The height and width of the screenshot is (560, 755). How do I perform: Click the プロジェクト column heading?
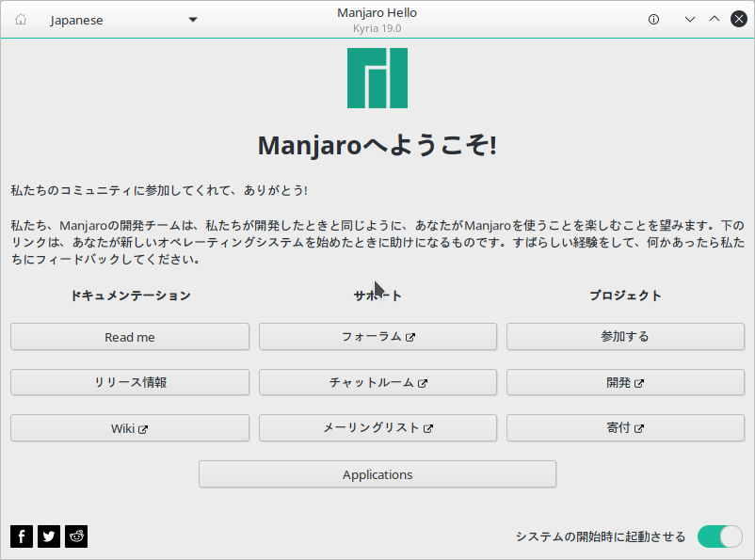pyautogui.click(x=625, y=296)
